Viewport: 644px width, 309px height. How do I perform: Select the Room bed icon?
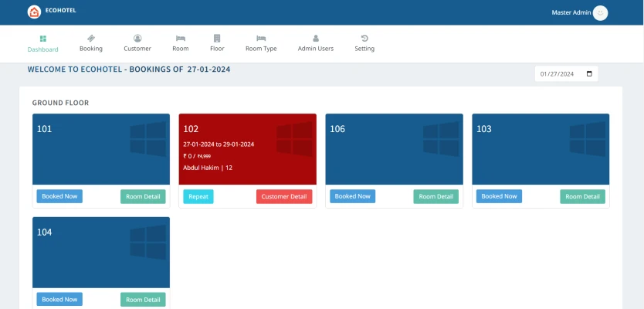pyautogui.click(x=180, y=38)
